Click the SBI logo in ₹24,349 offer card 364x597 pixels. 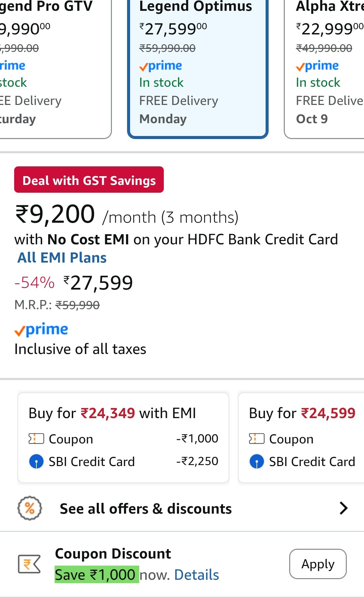(x=36, y=461)
